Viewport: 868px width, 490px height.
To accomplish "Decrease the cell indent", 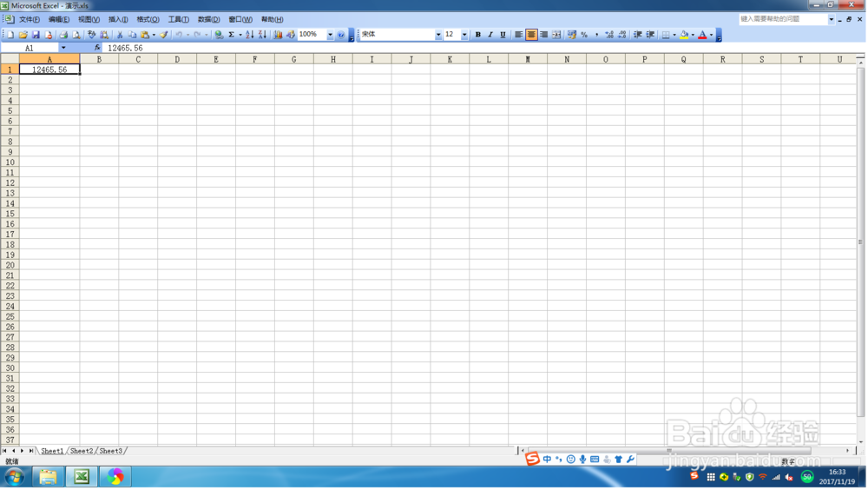I will [x=638, y=35].
